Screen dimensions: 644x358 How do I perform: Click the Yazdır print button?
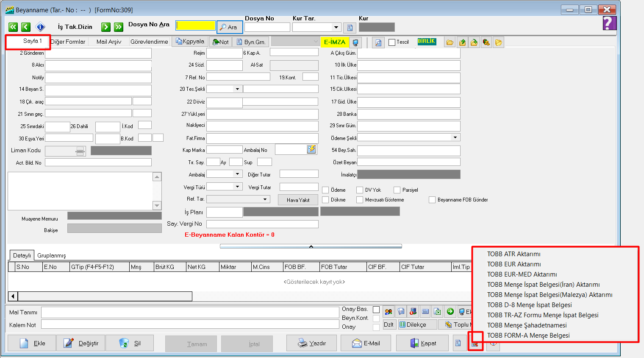[x=312, y=343]
